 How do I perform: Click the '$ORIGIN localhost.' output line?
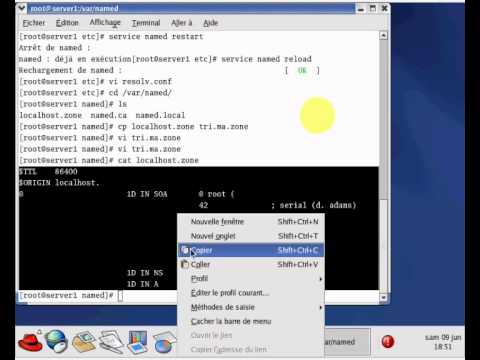point(59,183)
